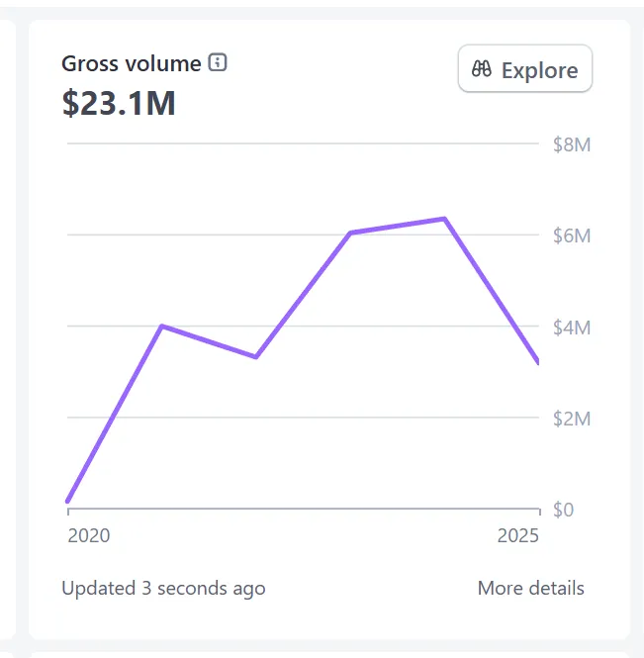644x658 pixels.
Task: Click the binoculars icon in Explore
Action: (482, 69)
